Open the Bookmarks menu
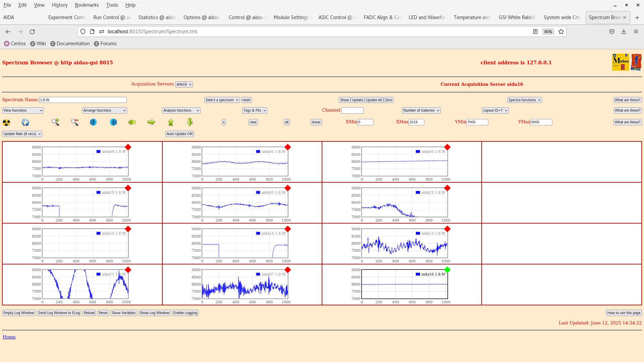Viewport: 644px width, 362px height. coord(87,5)
